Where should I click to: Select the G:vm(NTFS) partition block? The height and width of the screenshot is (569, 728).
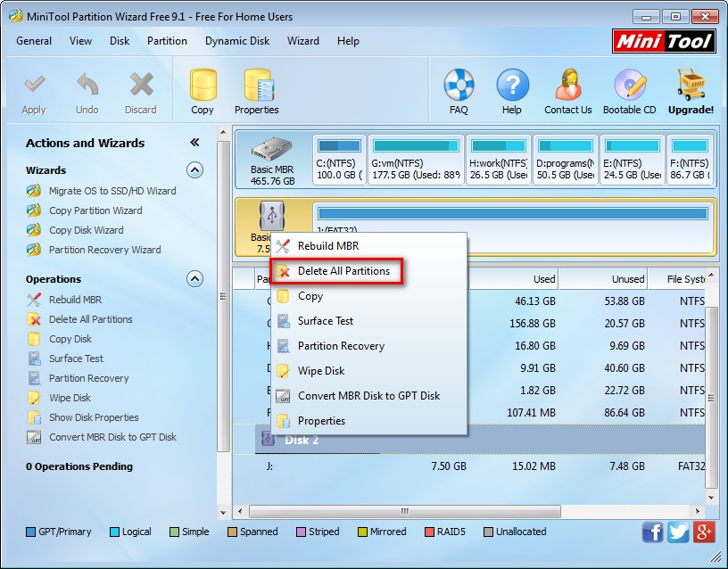pos(416,161)
